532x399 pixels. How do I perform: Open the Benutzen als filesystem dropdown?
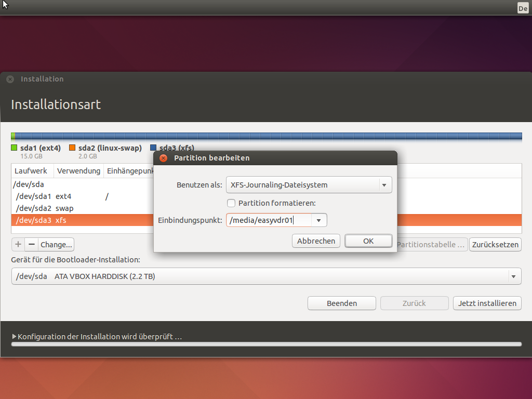(308, 185)
